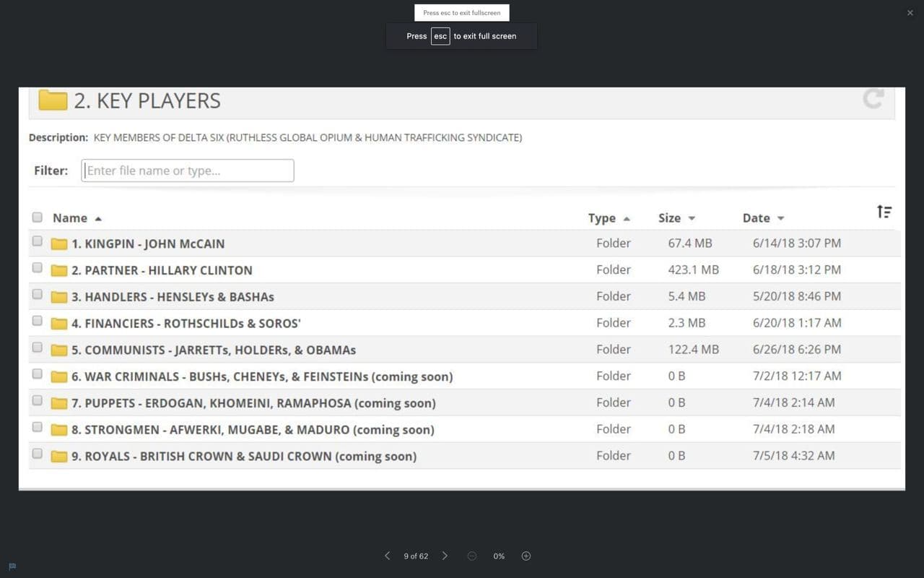
Task: Go to the next page arrow
Action: (x=445, y=556)
